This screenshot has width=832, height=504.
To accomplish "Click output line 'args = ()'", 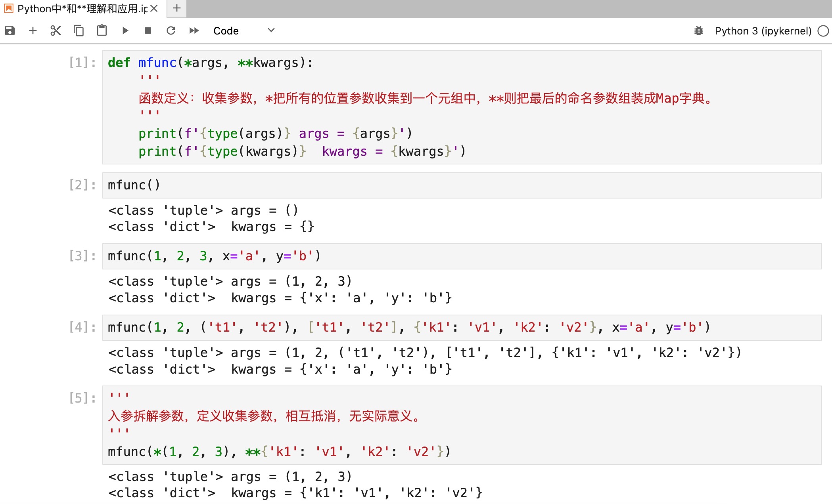I will [203, 210].
